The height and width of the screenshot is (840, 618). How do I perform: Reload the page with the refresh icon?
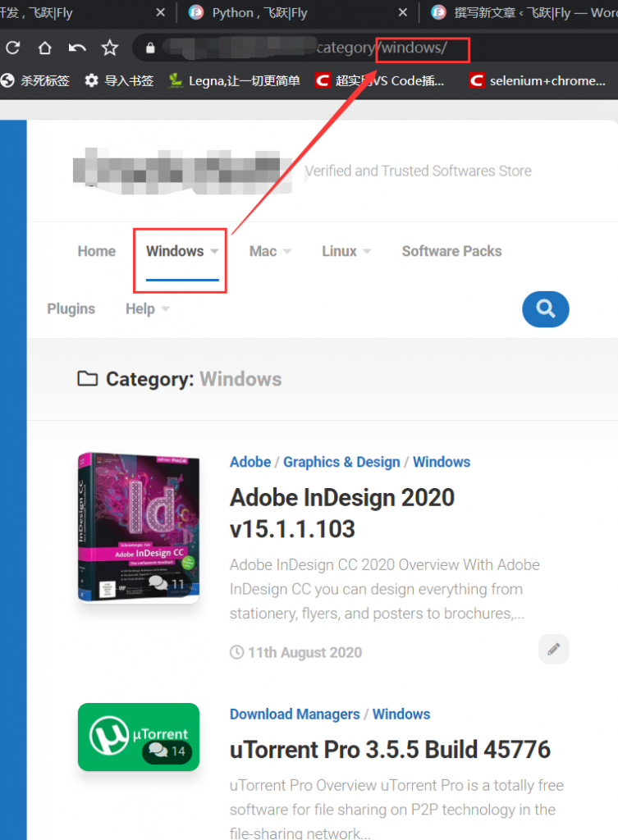[x=13, y=48]
